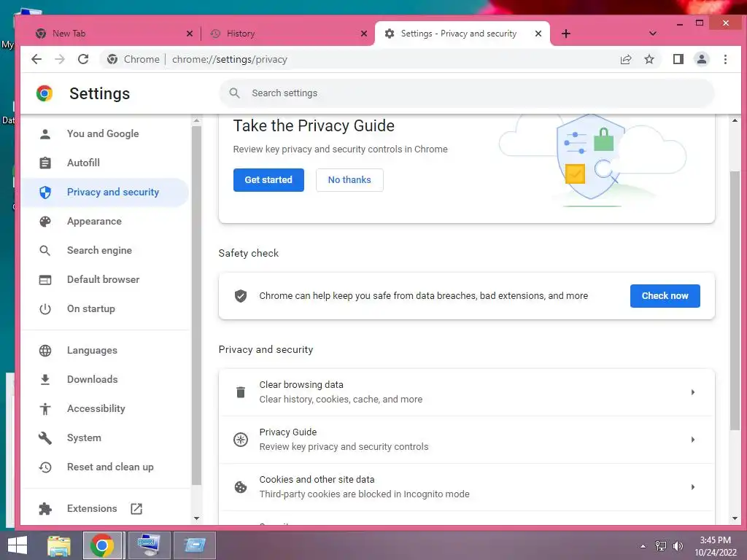The height and width of the screenshot is (560, 747).
Task: Click the browser window icon beside Default browser
Action: [x=45, y=280]
